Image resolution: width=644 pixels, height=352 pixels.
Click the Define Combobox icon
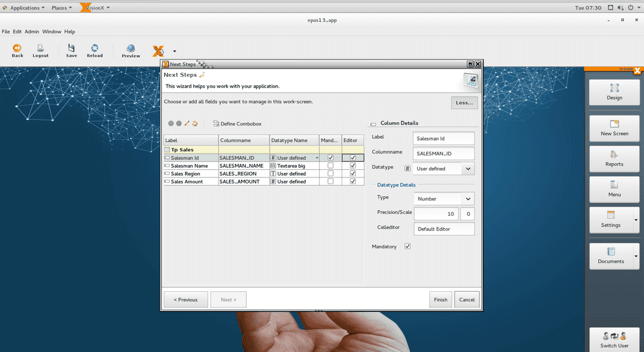216,124
